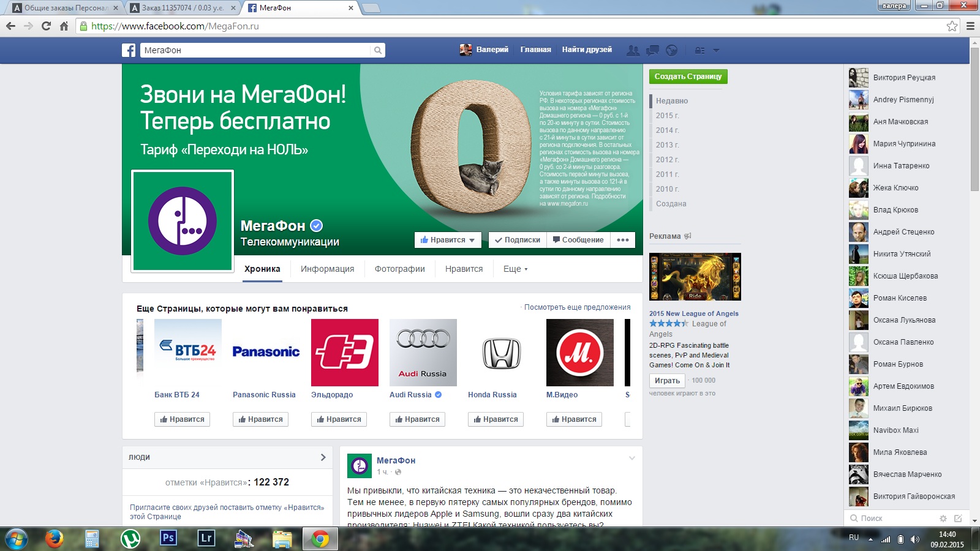Open privacy shortcuts lock icon

coord(699,50)
